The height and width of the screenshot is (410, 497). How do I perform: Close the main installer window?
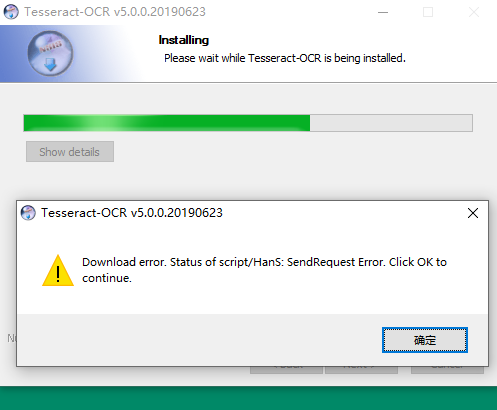[474, 12]
